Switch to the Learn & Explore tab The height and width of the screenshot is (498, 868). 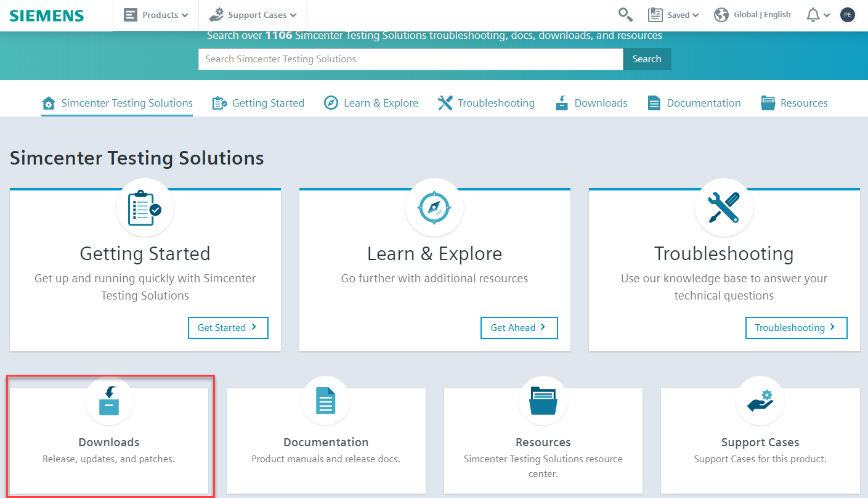click(371, 103)
